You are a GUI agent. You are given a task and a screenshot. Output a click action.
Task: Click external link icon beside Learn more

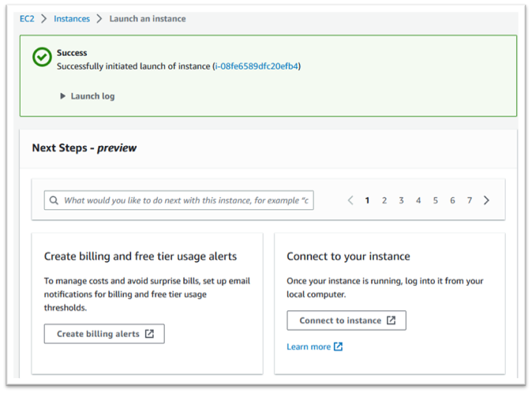(x=339, y=346)
